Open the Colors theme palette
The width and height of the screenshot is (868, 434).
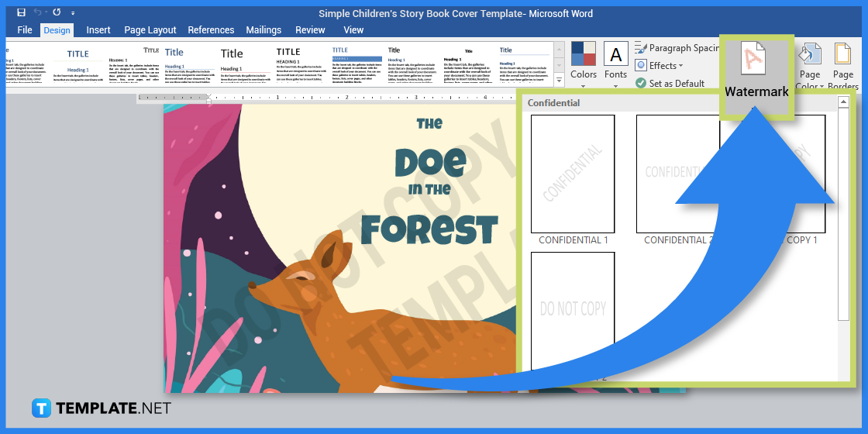[584, 64]
